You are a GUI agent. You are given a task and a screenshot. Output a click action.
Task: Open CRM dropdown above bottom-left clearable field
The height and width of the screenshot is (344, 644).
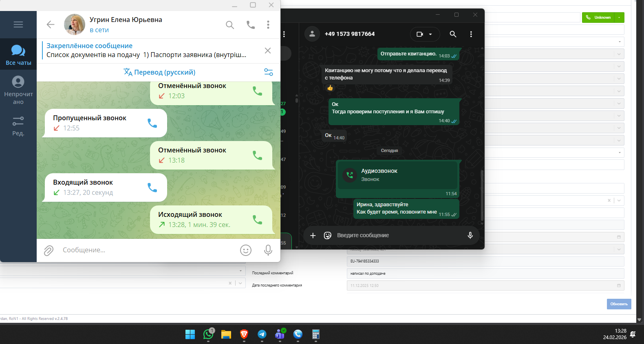tap(122, 271)
